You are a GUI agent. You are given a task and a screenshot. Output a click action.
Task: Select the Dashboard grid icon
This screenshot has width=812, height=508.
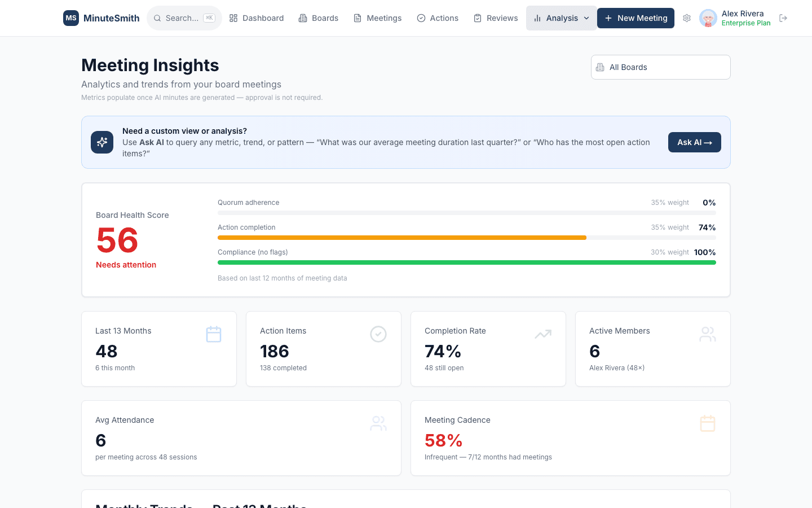[x=233, y=18]
